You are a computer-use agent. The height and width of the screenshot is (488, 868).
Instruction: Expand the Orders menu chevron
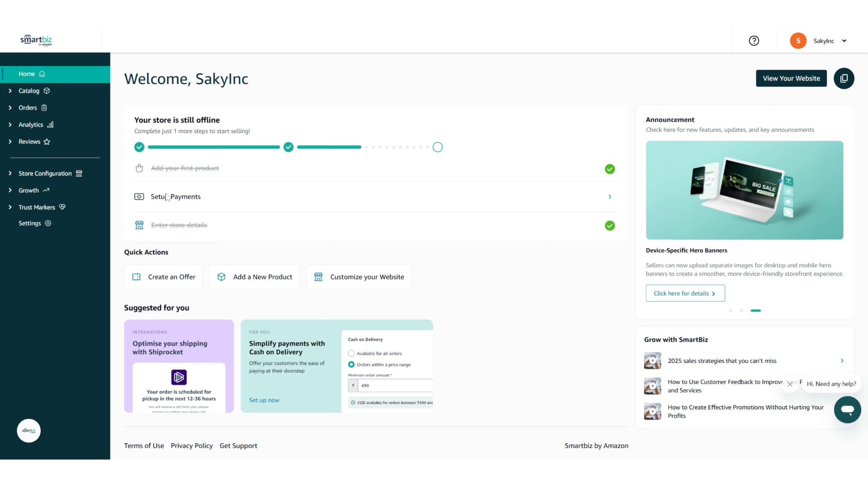(10, 108)
